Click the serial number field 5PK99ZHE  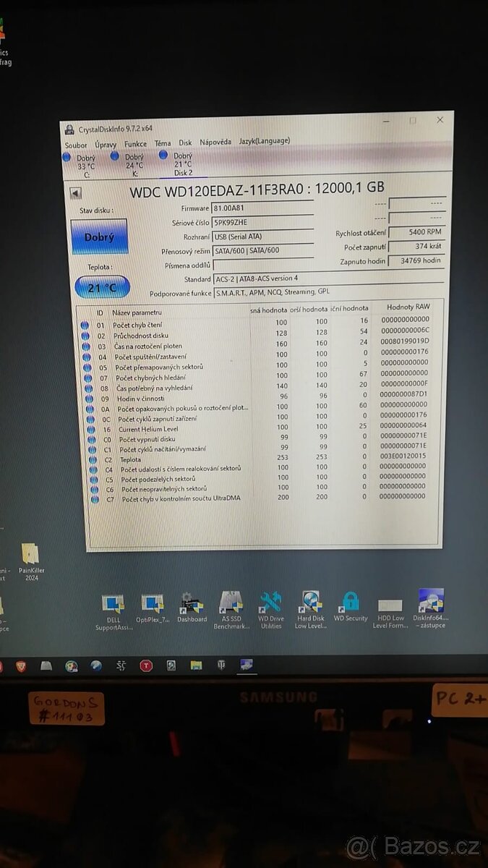(262, 222)
